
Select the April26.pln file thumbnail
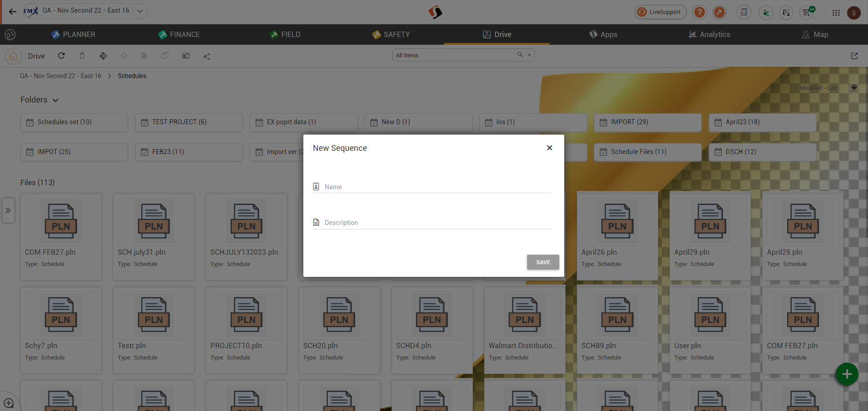pos(618,222)
